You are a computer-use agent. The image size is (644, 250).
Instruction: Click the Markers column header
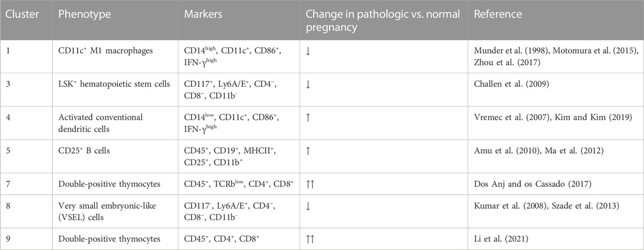[203, 14]
